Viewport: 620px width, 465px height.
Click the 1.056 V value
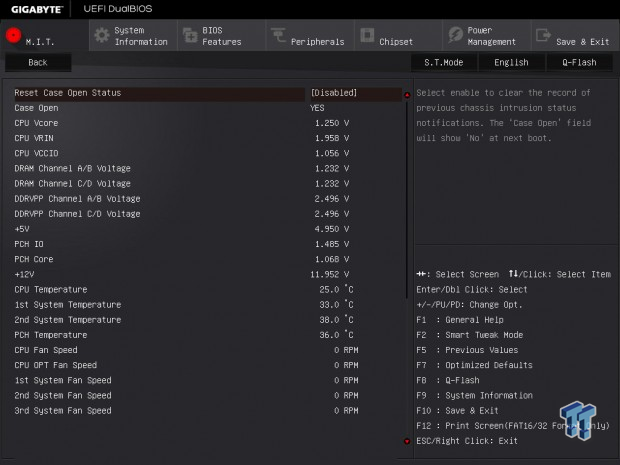(x=332, y=153)
